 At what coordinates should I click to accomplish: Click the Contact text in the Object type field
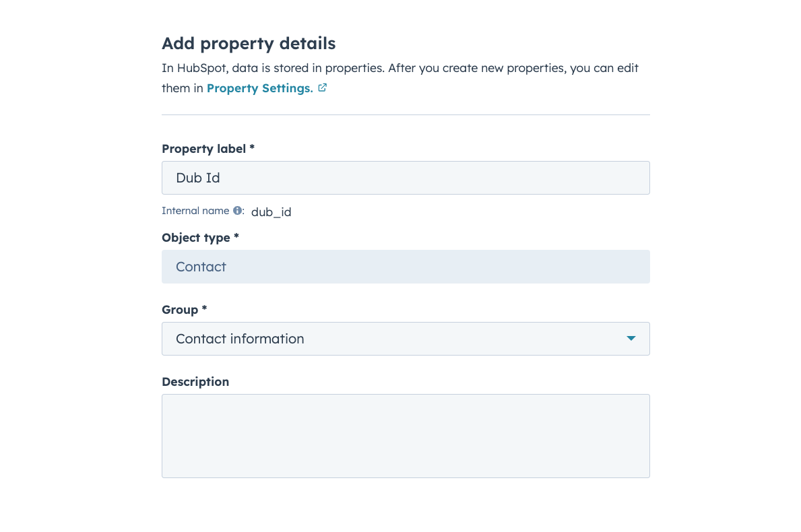[x=201, y=267]
